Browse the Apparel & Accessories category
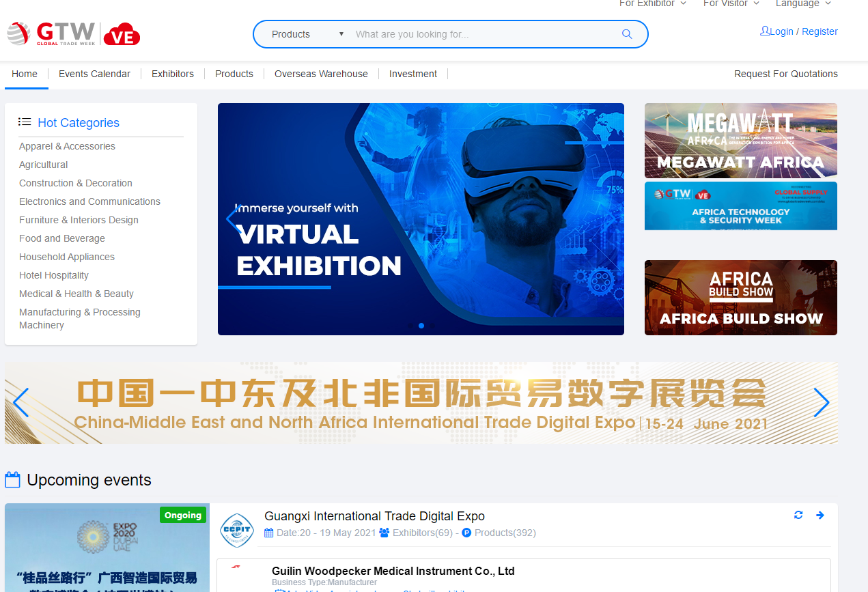Image resolution: width=868 pixels, height=592 pixels. [x=67, y=146]
